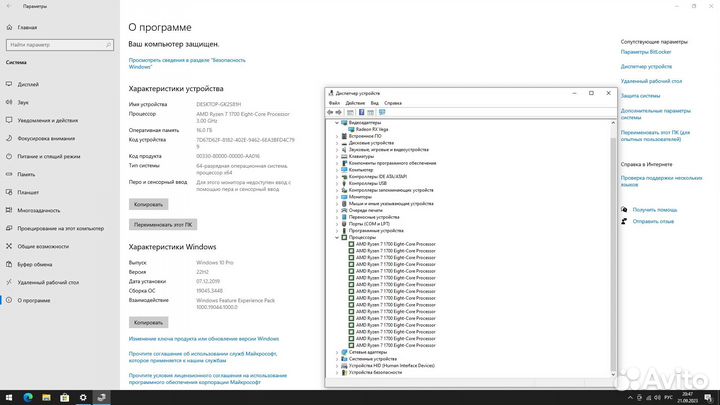Image resolution: width=720 pixels, height=405 pixels.
Task: Click the Settings gear on the taskbar
Action: (83, 398)
